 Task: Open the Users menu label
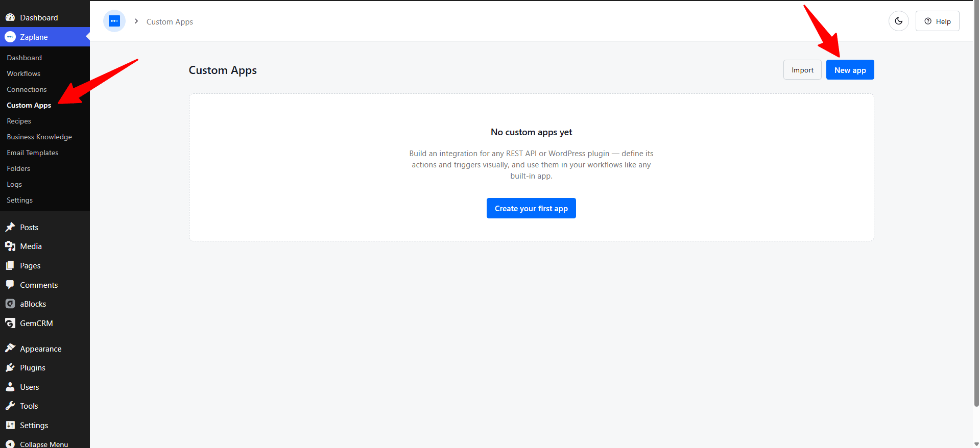point(30,387)
